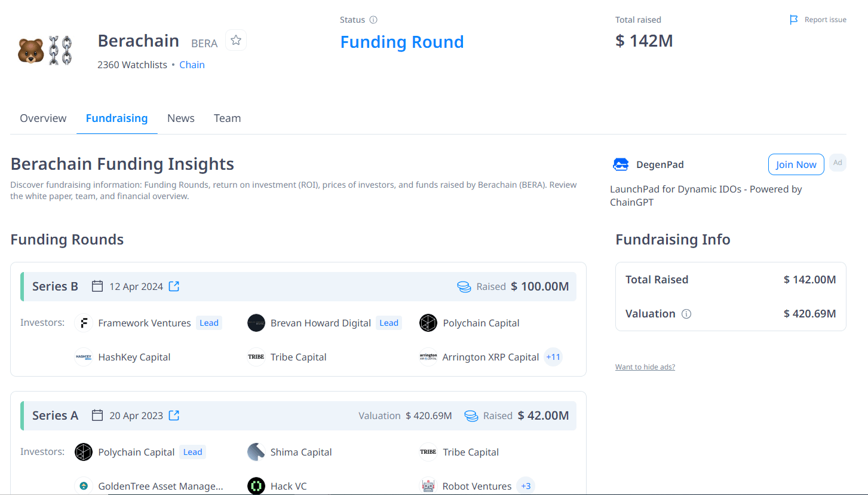Click Lead badge beside Brevan Howard Digital

click(x=389, y=323)
